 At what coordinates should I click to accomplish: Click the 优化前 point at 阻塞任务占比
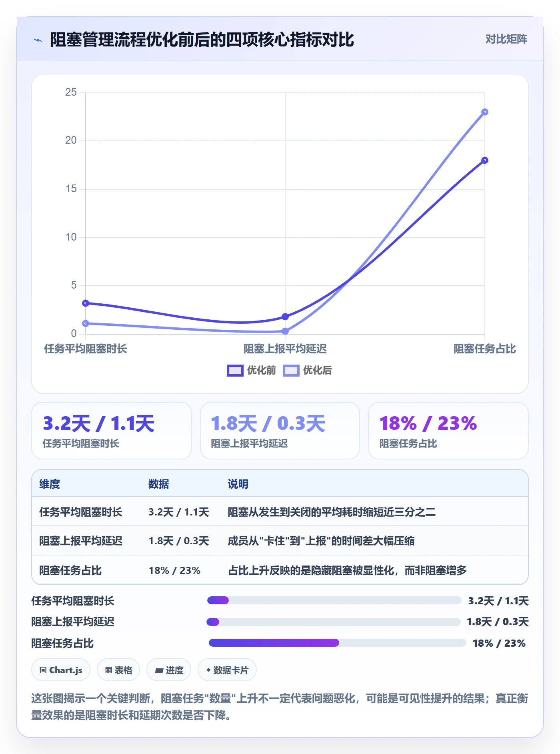(485, 160)
